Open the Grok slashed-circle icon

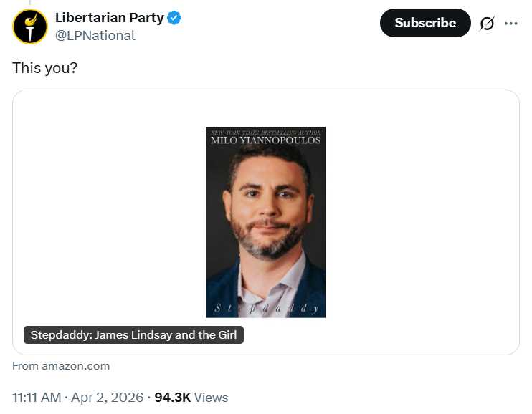point(487,24)
